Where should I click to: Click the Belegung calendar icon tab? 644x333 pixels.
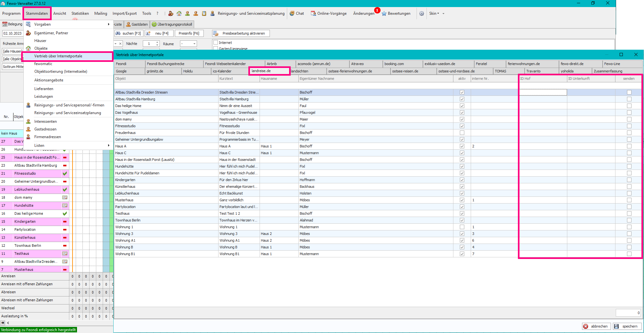pyautogui.click(x=12, y=24)
